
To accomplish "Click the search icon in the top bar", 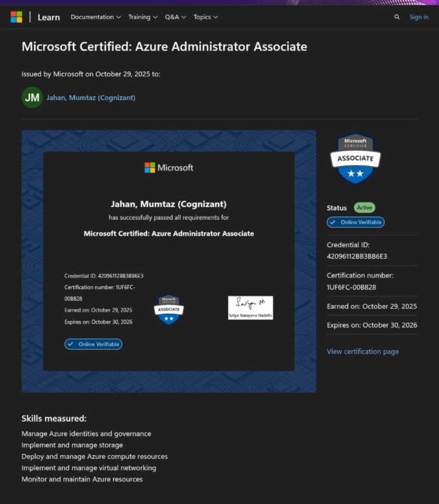I will click(398, 17).
